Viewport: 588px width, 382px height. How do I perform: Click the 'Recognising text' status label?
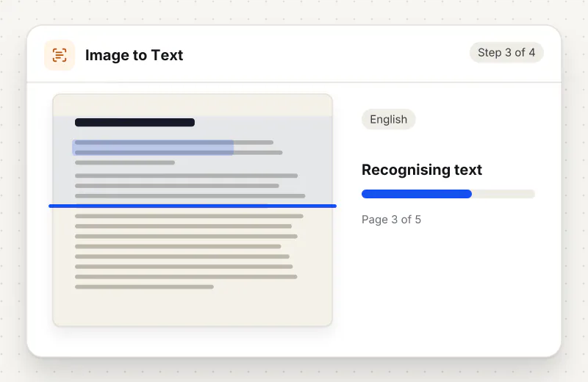[x=421, y=170]
